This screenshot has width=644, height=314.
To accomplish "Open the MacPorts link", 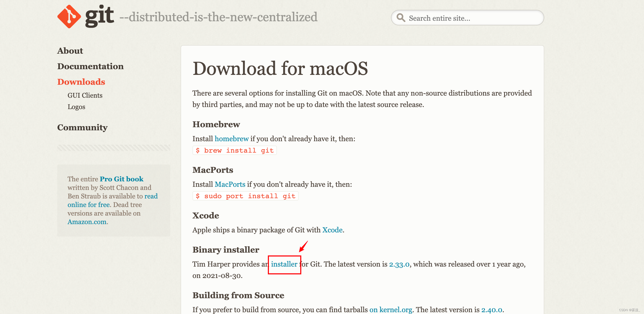I will tap(230, 184).
